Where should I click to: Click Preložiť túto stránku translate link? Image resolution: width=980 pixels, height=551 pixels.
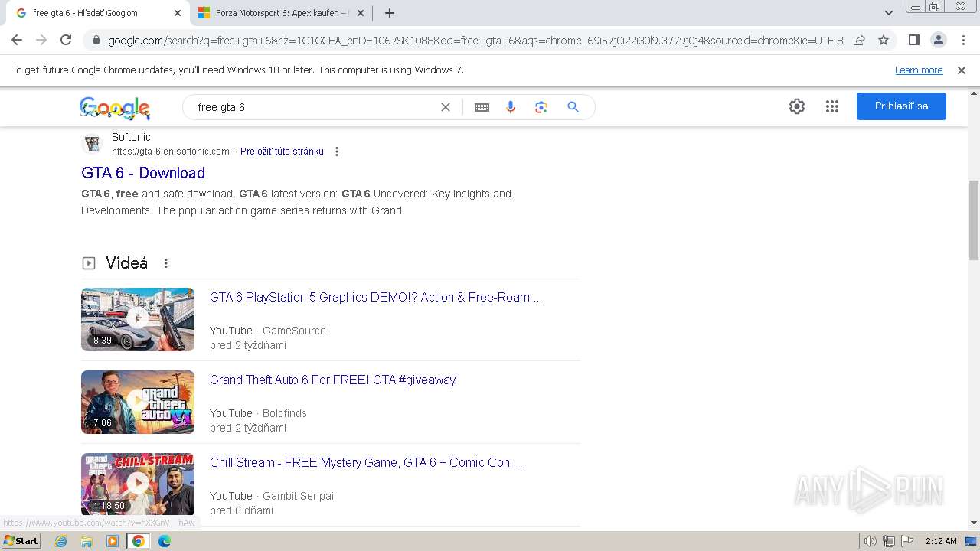point(282,152)
